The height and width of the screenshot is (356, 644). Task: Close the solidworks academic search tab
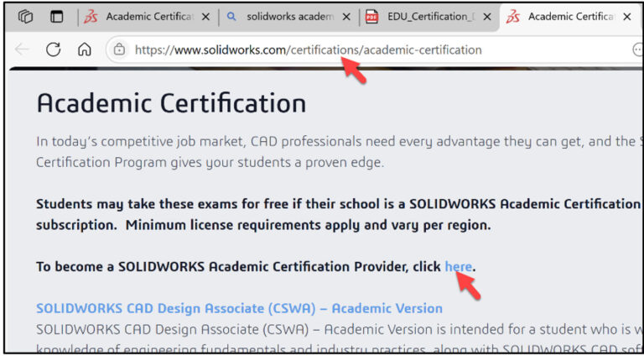tap(346, 17)
